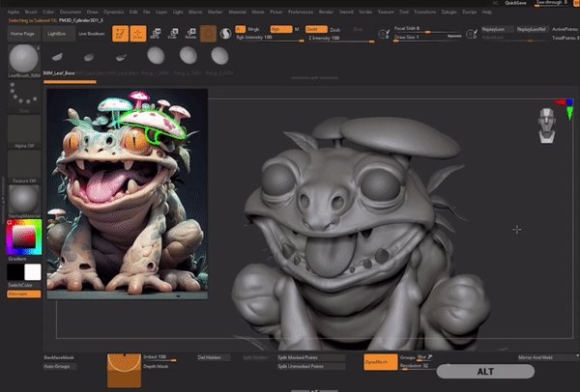Select the Fungi_3_IMM mesh thumbnail
The height and width of the screenshot is (392, 580).
coord(219,56)
